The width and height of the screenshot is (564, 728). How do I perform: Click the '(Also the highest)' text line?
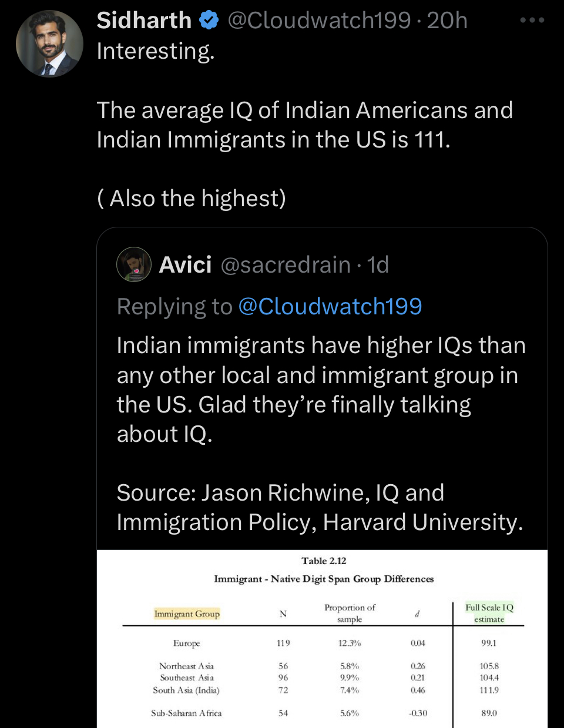tap(192, 199)
